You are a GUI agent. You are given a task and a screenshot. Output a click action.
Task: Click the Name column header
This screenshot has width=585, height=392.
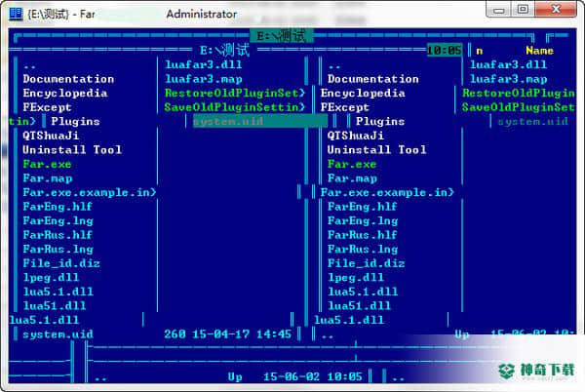click(x=539, y=51)
